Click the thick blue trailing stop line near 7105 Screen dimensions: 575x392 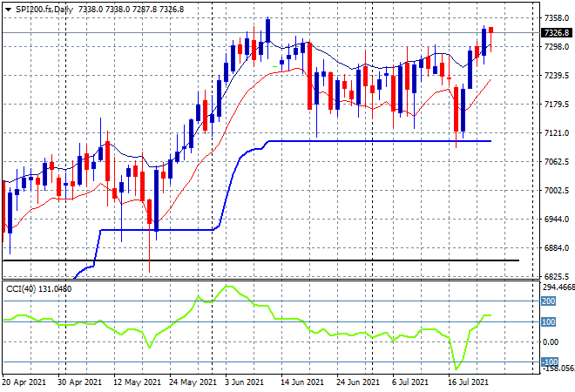[x=380, y=141]
